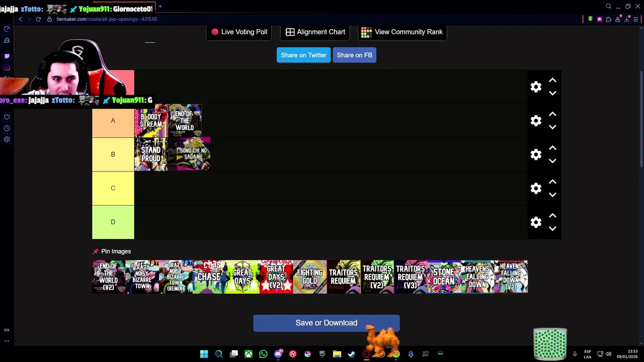644x362 pixels.
Task: Open the account profile icon in the toolbar
Action: tap(618, 19)
